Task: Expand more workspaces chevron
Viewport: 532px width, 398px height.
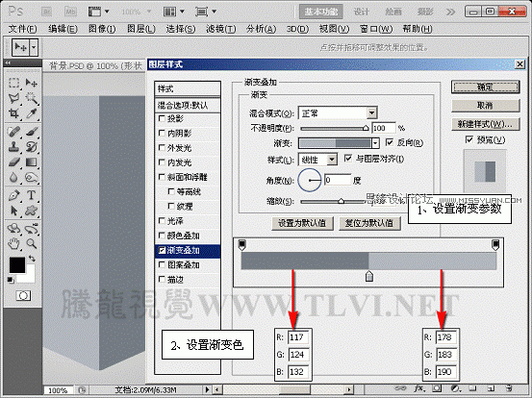Action: point(450,12)
